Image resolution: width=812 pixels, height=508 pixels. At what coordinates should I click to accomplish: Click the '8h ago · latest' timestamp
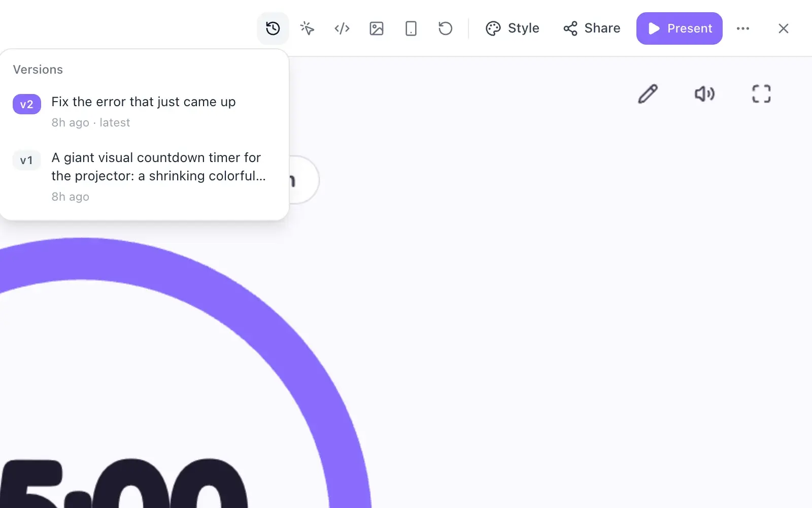click(x=91, y=122)
